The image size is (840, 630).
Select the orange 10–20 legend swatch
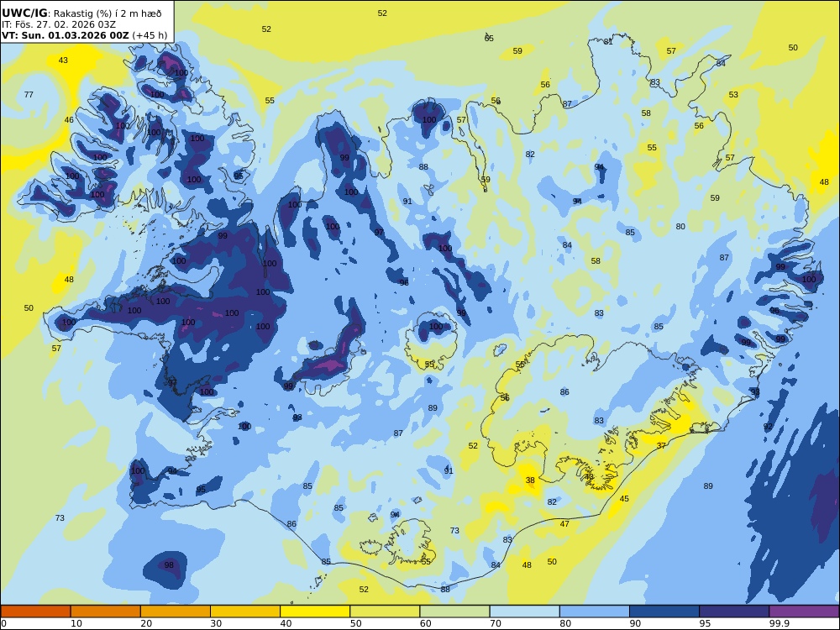point(106,612)
